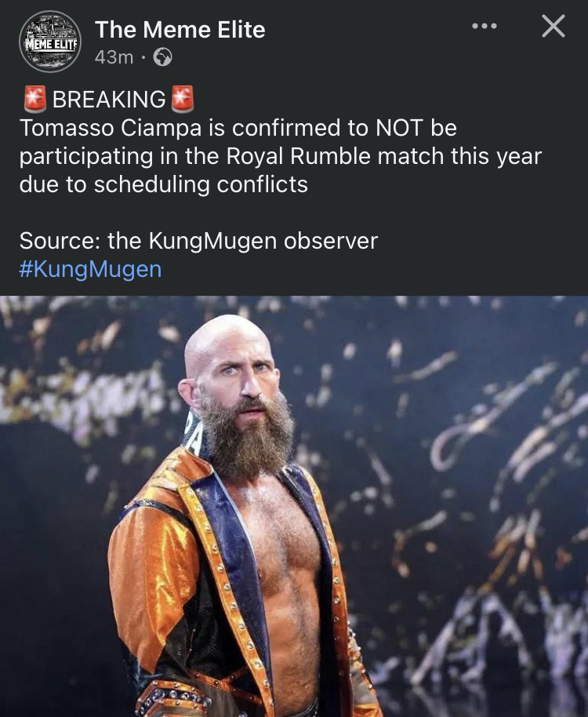Open the wrestler photo in full view
The height and width of the screenshot is (717, 588).
(294, 506)
